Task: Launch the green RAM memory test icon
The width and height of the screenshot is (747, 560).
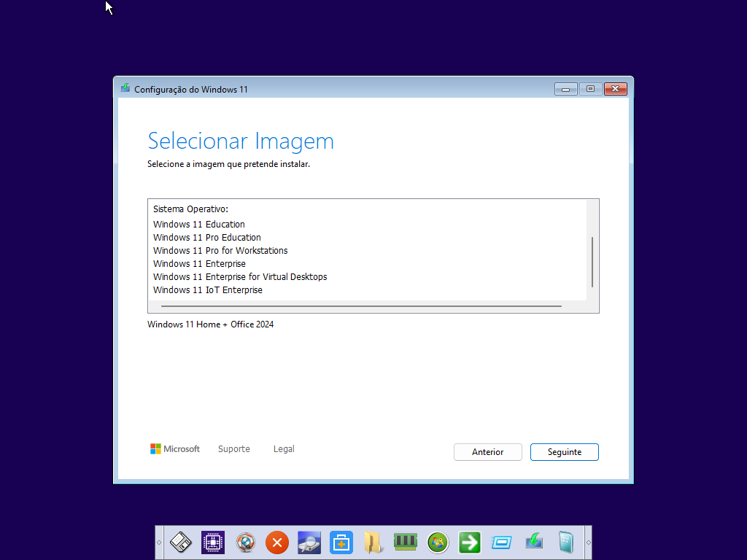Action: tap(406, 542)
